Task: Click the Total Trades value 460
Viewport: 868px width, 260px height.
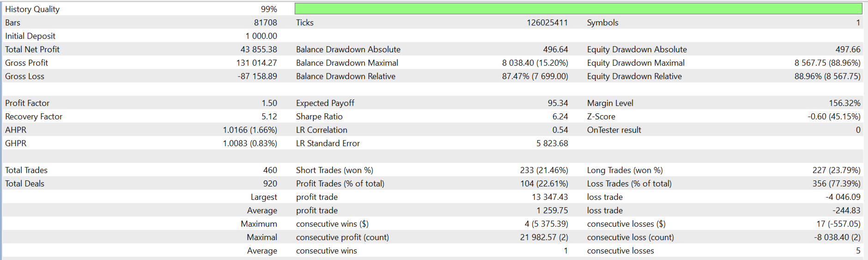Action: pyautogui.click(x=270, y=170)
